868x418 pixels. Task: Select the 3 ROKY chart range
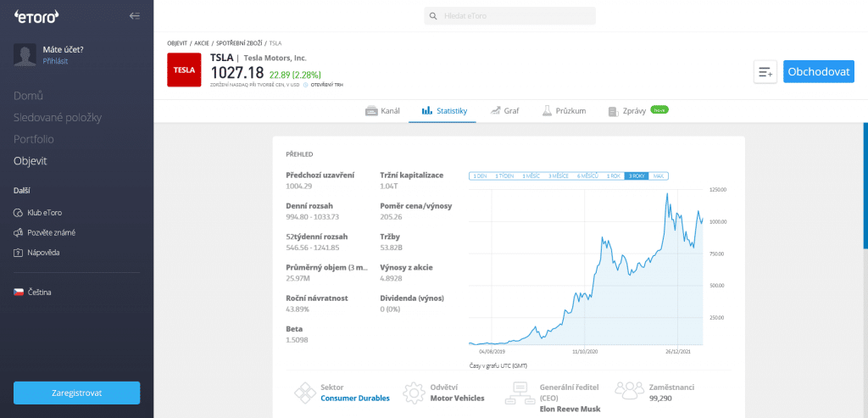pyautogui.click(x=636, y=176)
